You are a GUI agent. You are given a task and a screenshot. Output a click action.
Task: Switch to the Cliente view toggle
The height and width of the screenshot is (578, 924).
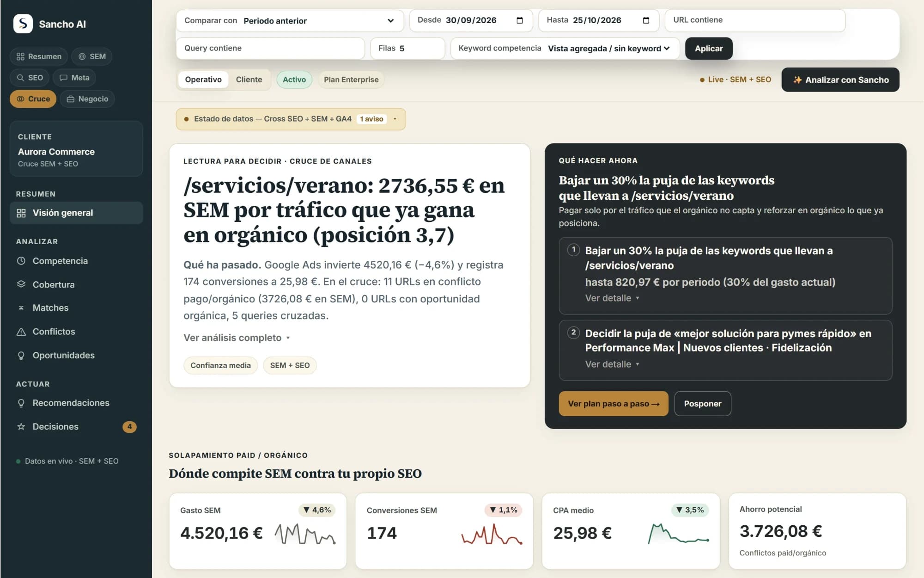(x=249, y=80)
